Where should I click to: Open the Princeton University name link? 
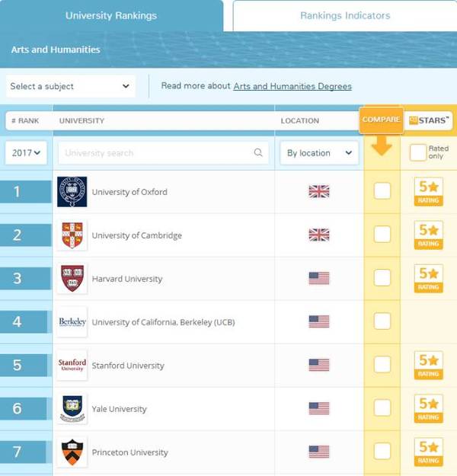(x=130, y=452)
